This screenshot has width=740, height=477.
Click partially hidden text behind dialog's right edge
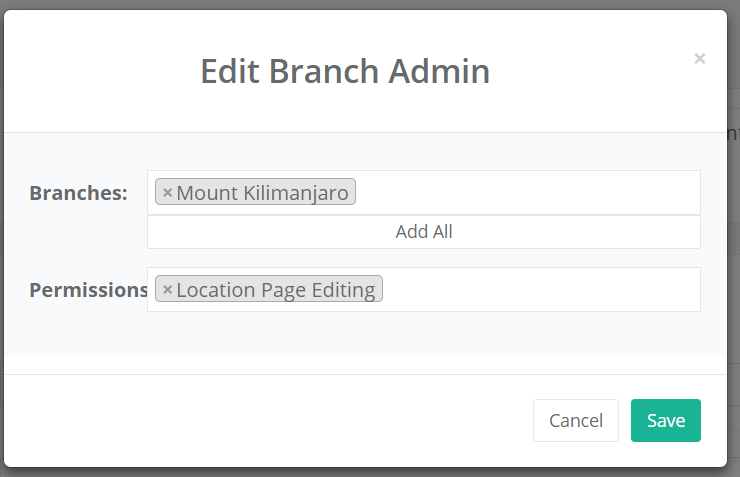point(733,134)
